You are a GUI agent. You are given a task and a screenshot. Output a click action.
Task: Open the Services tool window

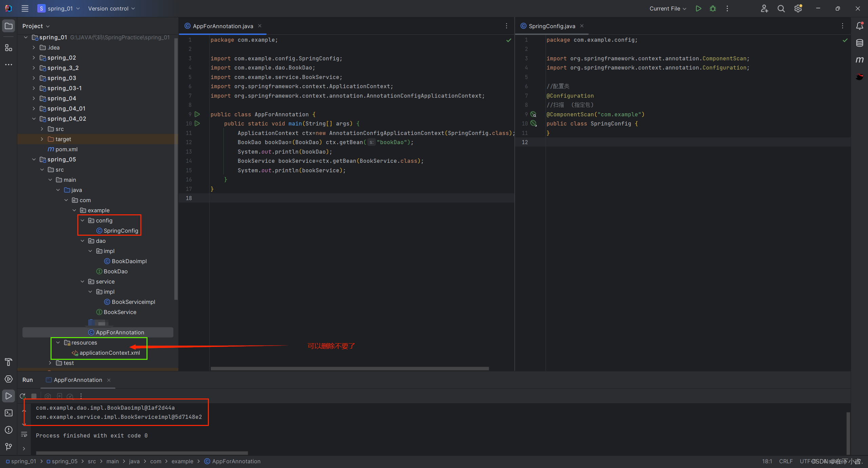[x=8, y=379]
